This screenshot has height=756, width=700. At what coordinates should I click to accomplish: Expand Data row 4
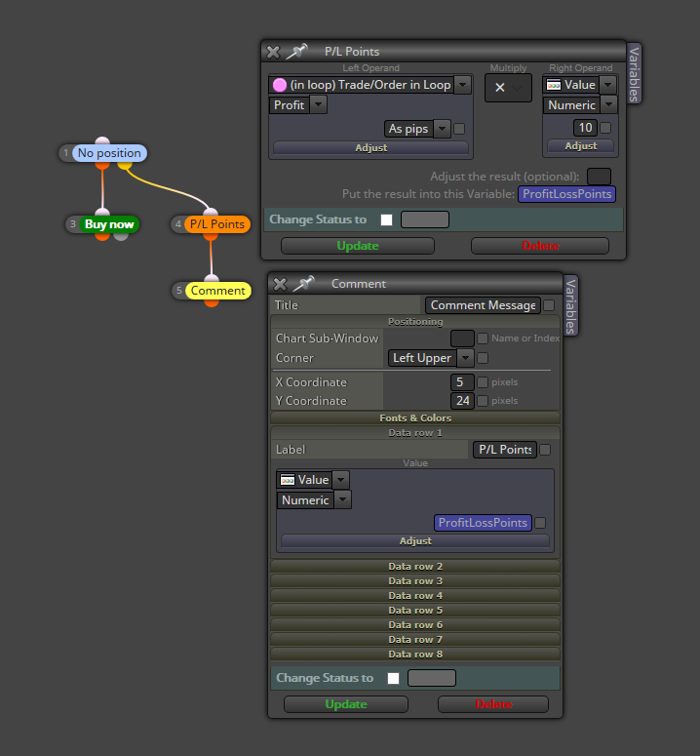[415, 596]
